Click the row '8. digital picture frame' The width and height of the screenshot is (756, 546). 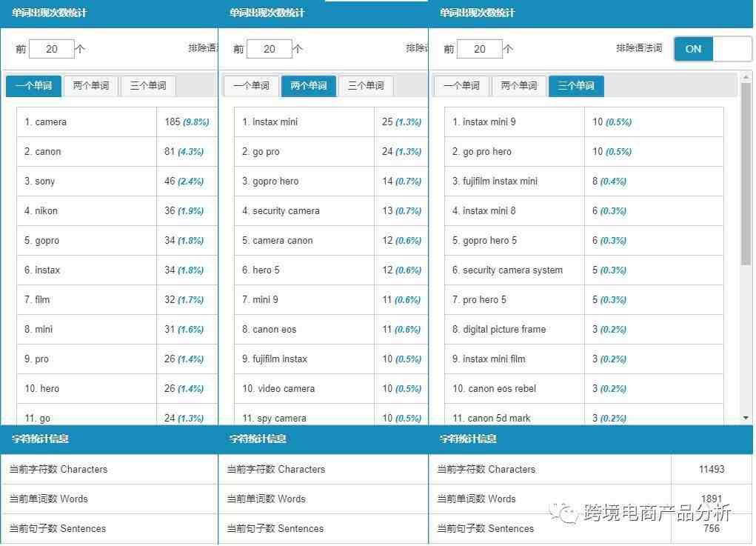584,330
